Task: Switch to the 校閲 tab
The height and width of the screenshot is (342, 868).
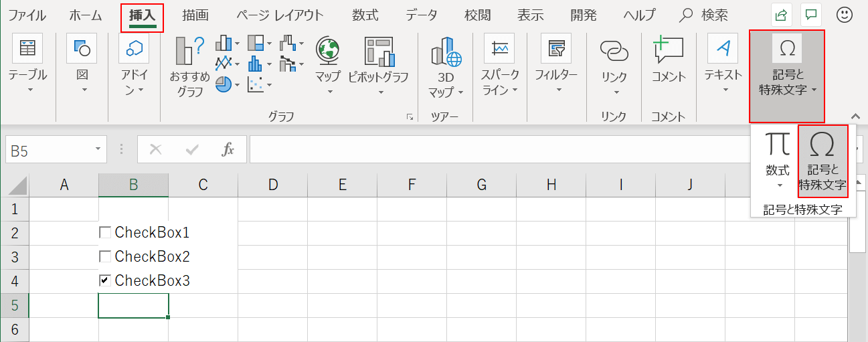Action: pos(478,15)
